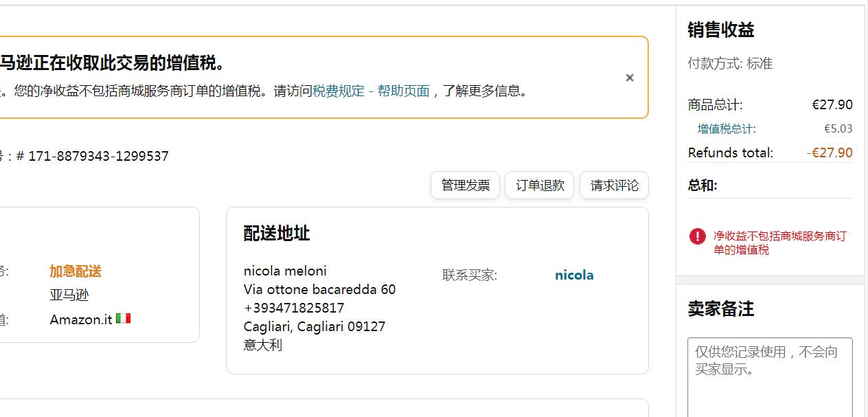Open the 增值税总计 breakdown link
Viewport: 868px width, 417px height.
point(727,128)
